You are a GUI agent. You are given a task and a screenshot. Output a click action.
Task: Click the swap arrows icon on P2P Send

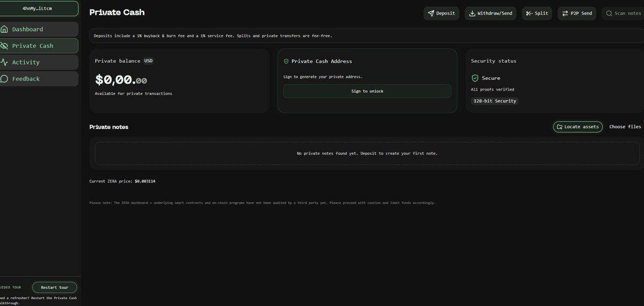coord(565,13)
